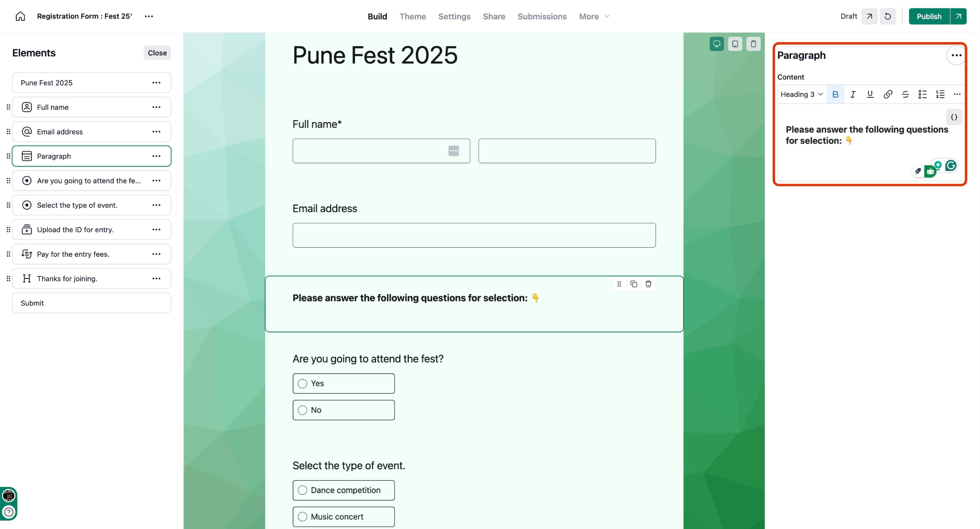Click the underline formatting icon
The height and width of the screenshot is (529, 980).
tap(870, 94)
